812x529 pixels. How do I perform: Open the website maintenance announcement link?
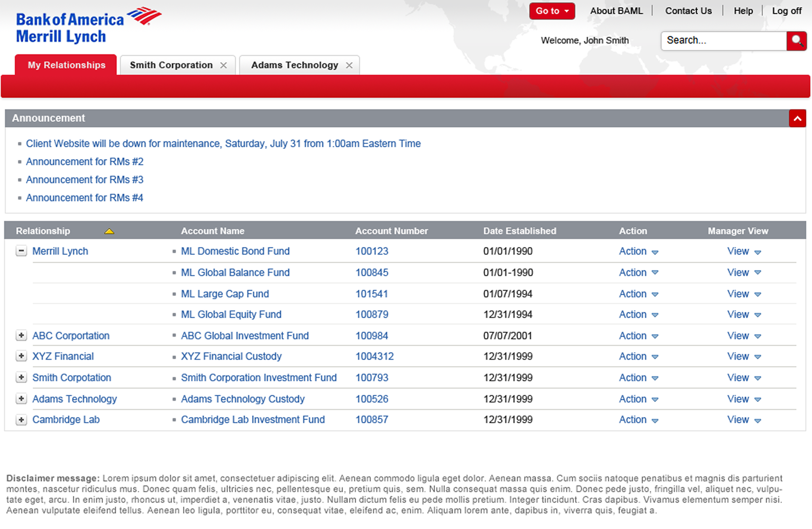pyautogui.click(x=223, y=143)
